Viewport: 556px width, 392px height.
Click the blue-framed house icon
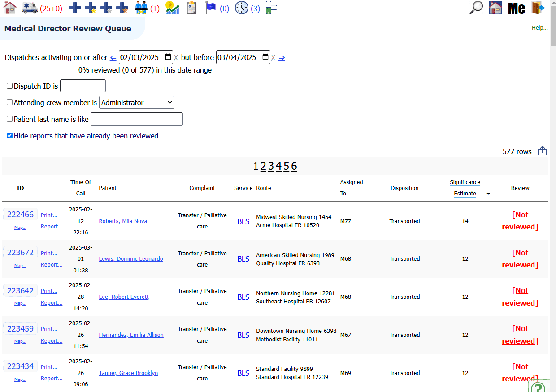coord(495,8)
